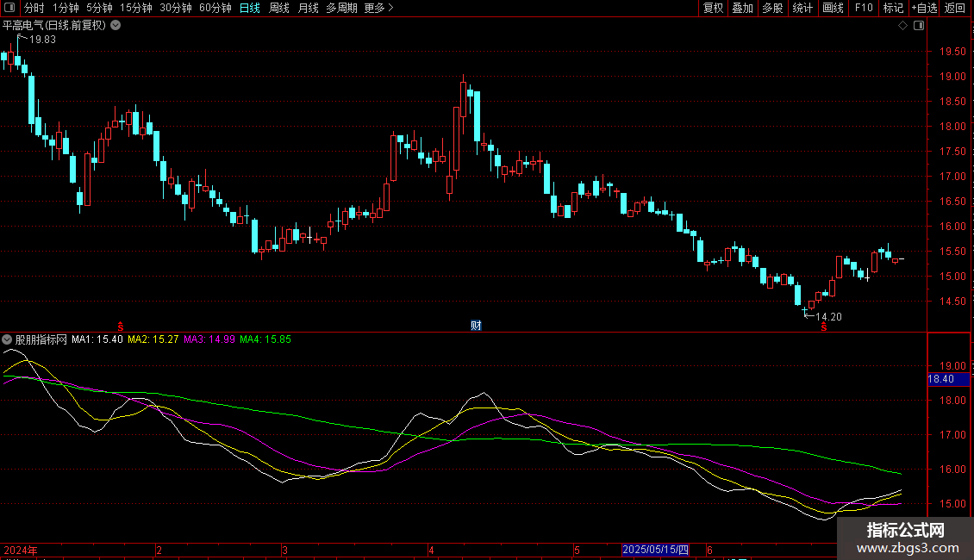The width and height of the screenshot is (974, 560).
Task: Switch to 月线 monthly chart
Action: (x=308, y=8)
